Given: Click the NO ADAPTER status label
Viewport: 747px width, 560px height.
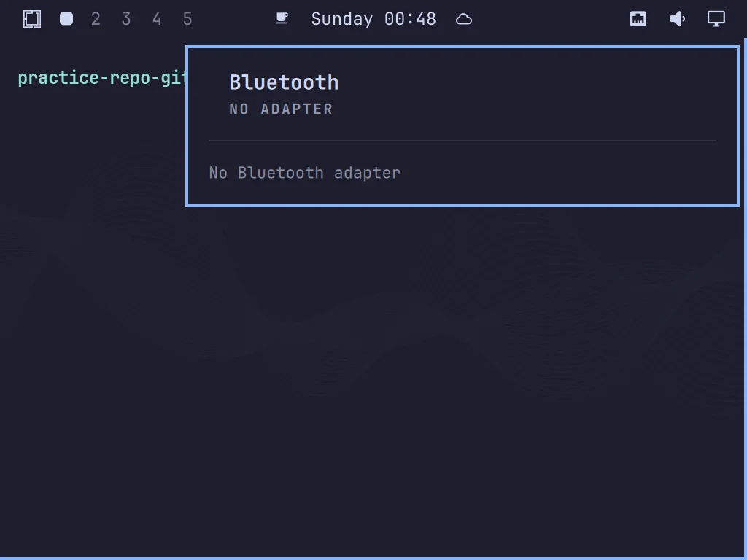Looking at the screenshot, I should [281, 109].
